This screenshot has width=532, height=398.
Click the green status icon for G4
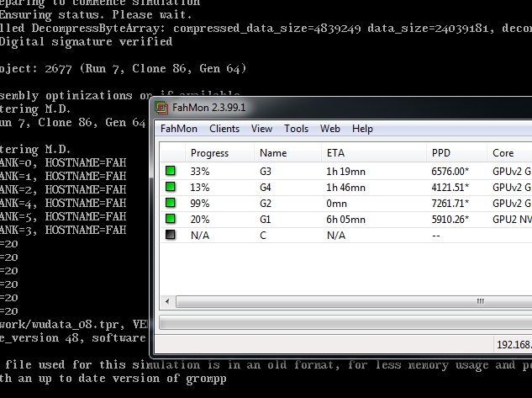(171, 187)
